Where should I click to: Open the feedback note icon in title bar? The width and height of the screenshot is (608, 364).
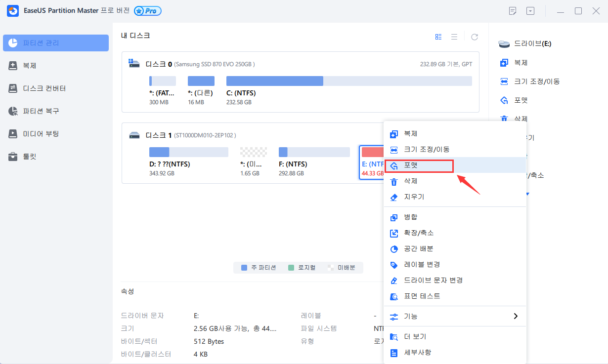(x=513, y=10)
